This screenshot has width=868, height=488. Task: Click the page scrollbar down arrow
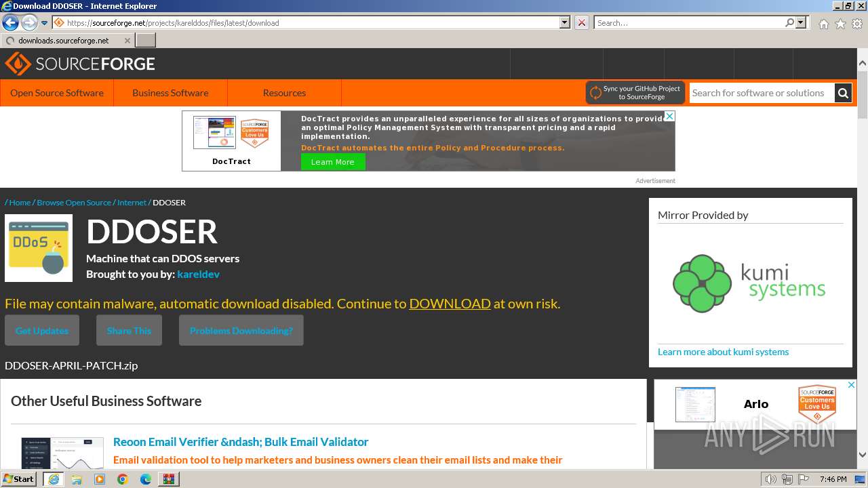point(862,455)
